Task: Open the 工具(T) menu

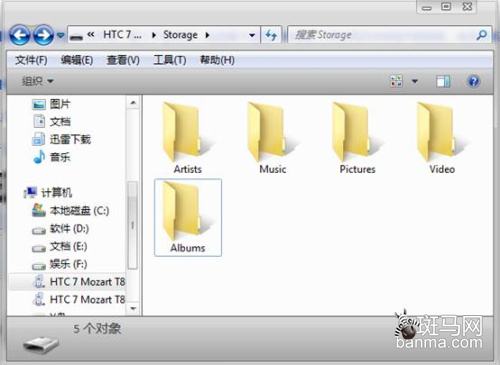Action: [170, 60]
